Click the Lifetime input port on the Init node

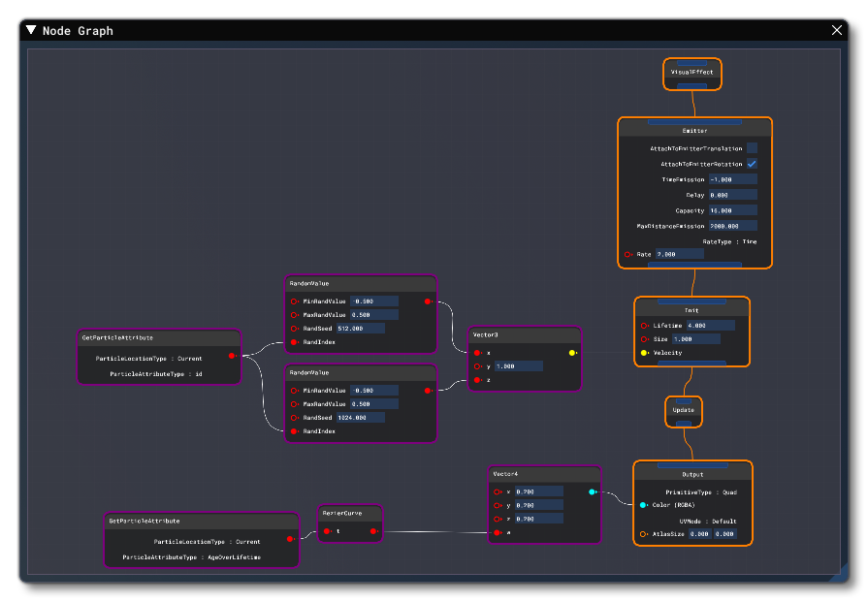[644, 326]
